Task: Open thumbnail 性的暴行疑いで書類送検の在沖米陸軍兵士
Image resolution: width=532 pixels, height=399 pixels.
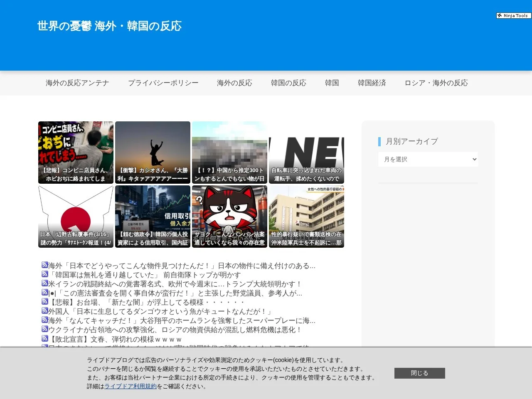Action: point(306,217)
